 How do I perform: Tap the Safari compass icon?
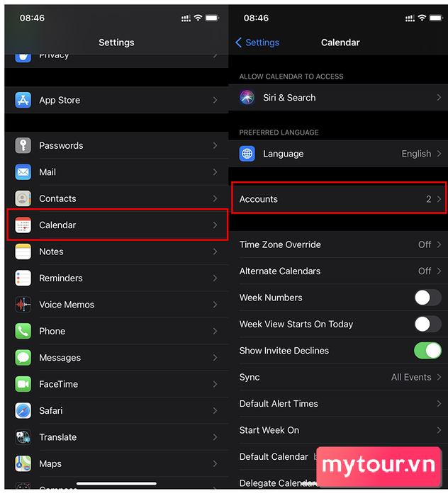[x=23, y=410]
